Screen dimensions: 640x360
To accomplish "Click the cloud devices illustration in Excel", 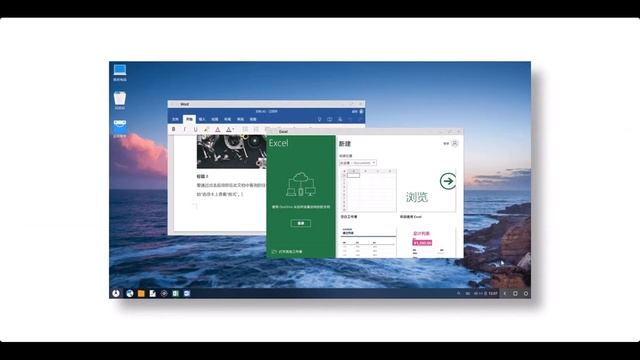I will 301,184.
